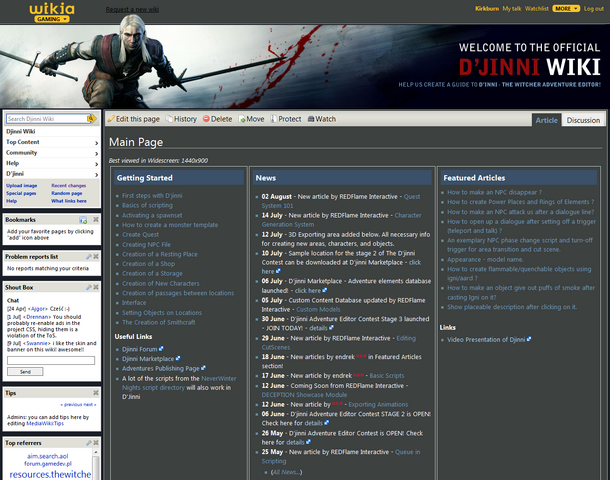The image size is (610, 480).
Task: Open the Djinni Wiki sidebar link
Action: 21,131
